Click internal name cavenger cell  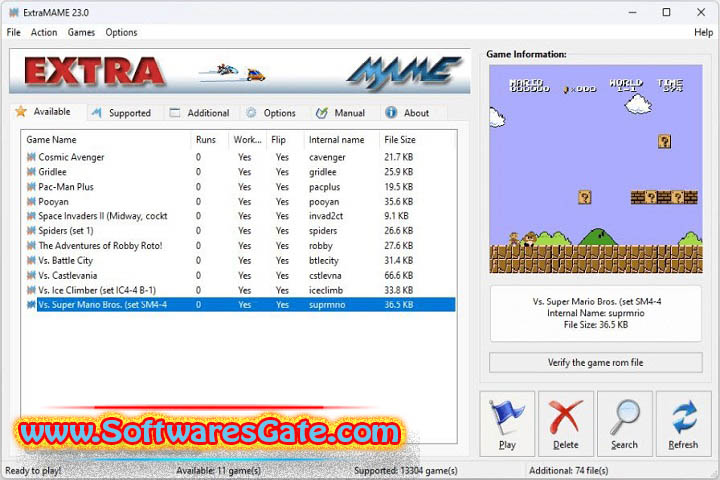coord(327,157)
